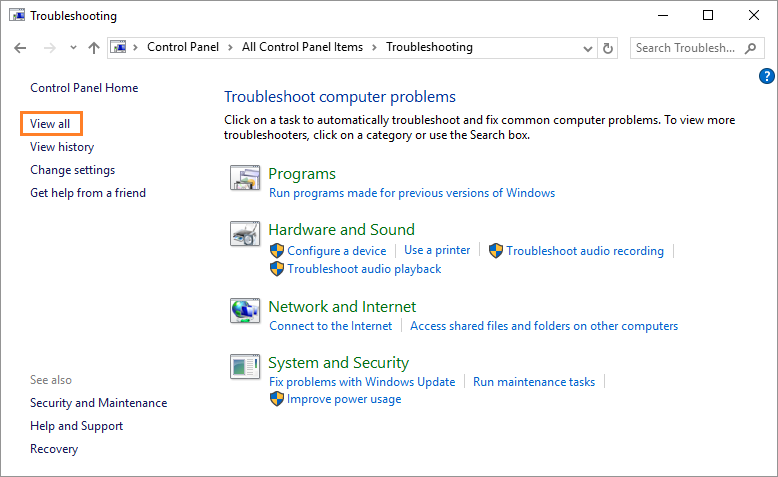The height and width of the screenshot is (477, 778).
Task: Click the search magnifier icon
Action: (x=751, y=48)
